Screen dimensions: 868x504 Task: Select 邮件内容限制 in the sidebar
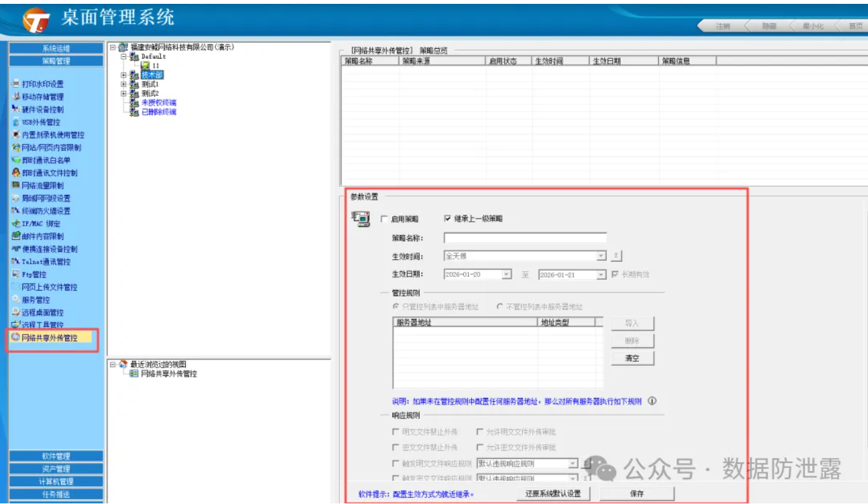[42, 237]
